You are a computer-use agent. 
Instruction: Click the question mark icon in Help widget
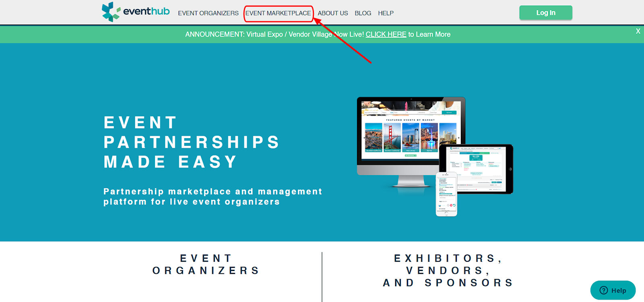click(x=604, y=290)
